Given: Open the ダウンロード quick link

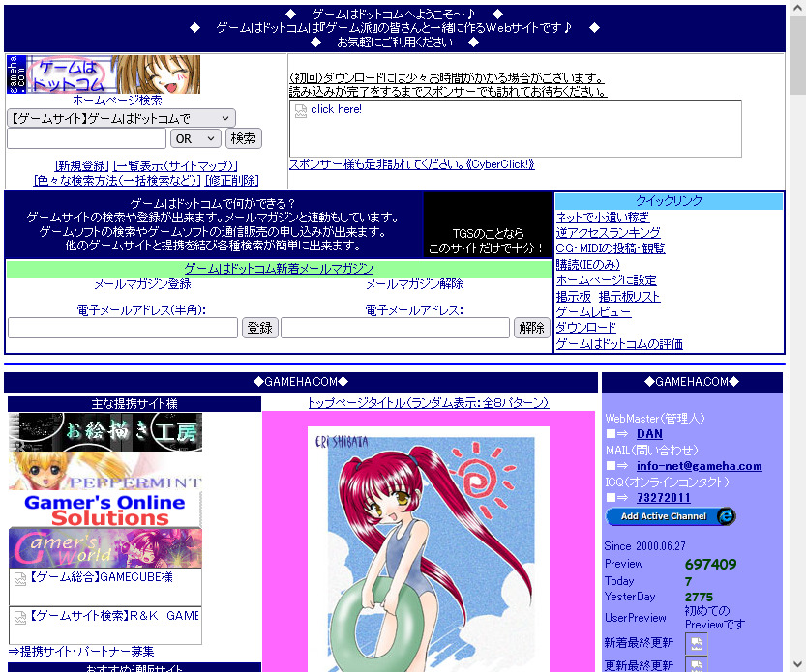Looking at the screenshot, I should pos(585,328).
